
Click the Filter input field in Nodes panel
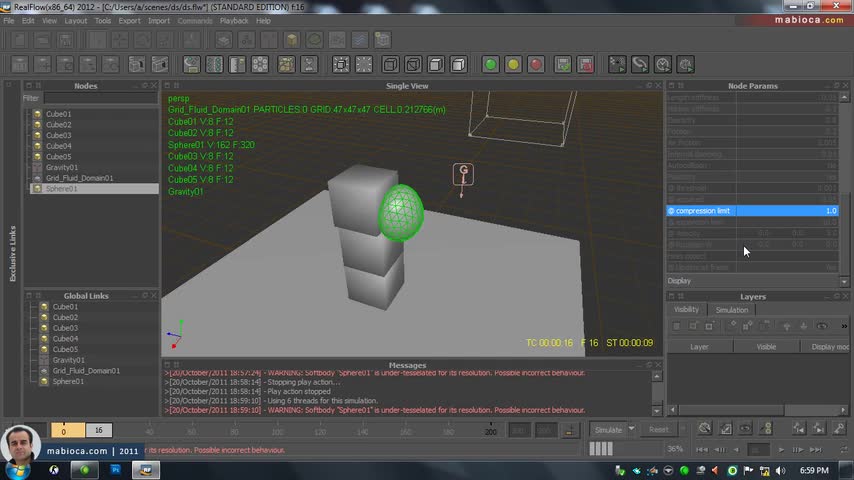101,98
